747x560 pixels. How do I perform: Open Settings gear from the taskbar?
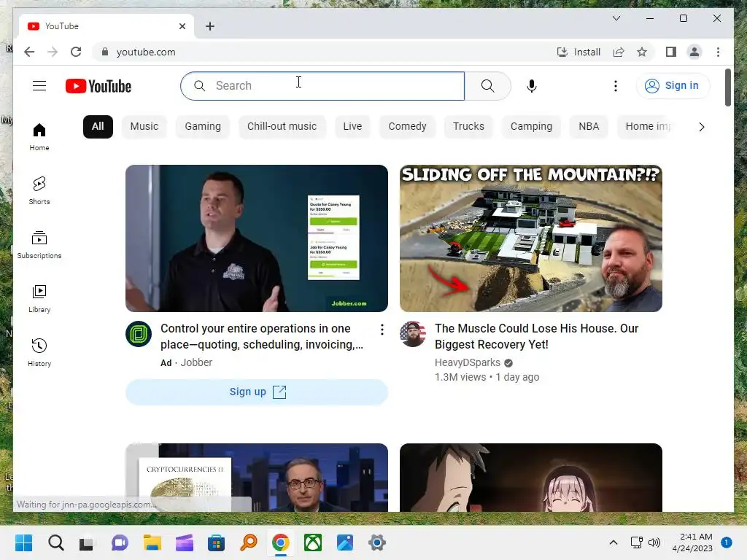[x=377, y=542]
